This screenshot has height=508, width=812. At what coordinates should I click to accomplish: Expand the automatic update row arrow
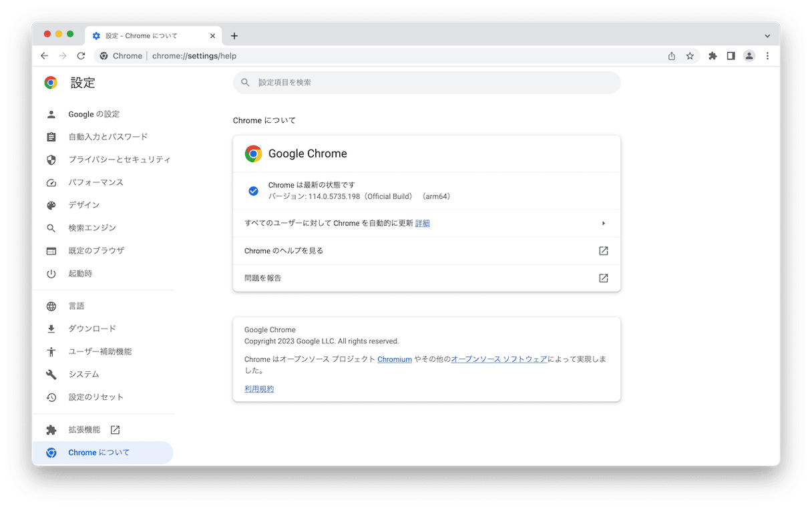(x=603, y=223)
